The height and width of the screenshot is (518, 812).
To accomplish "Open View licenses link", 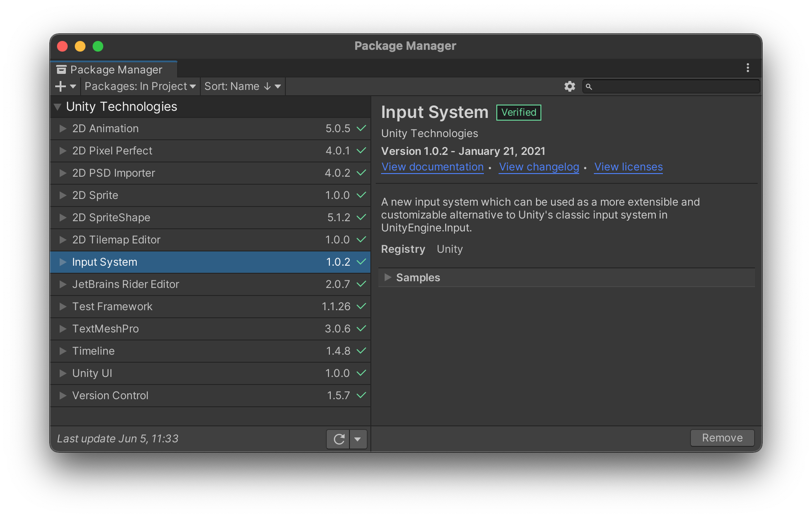I will [x=628, y=167].
